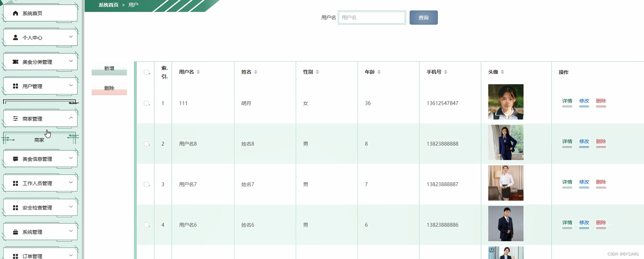Click 修改 for user 111

click(584, 101)
